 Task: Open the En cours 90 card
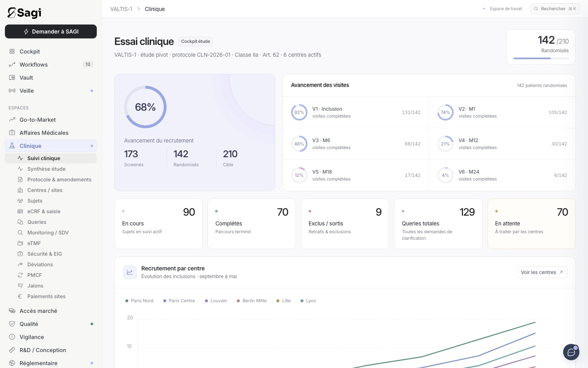158,224
